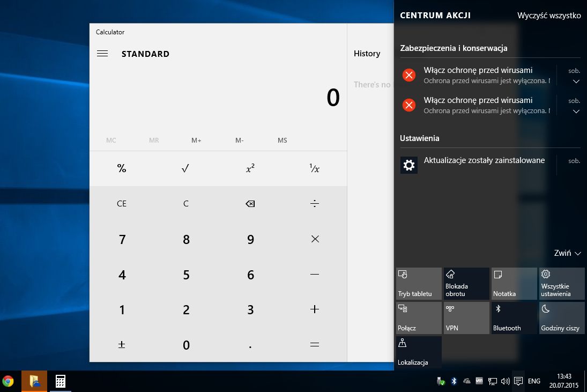587x392 pixels.
Task: Click the x squared key
Action: click(250, 168)
